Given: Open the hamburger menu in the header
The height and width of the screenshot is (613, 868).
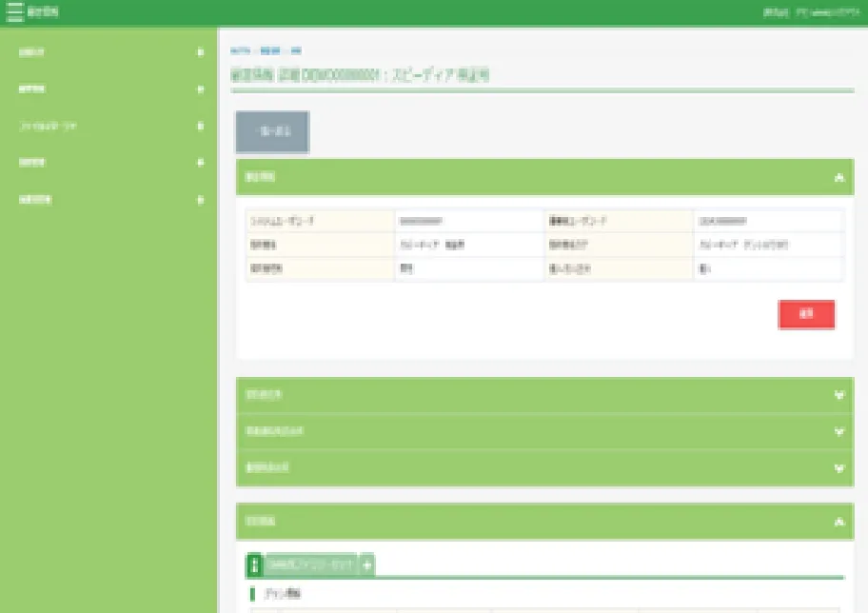Looking at the screenshot, I should pos(14,12).
